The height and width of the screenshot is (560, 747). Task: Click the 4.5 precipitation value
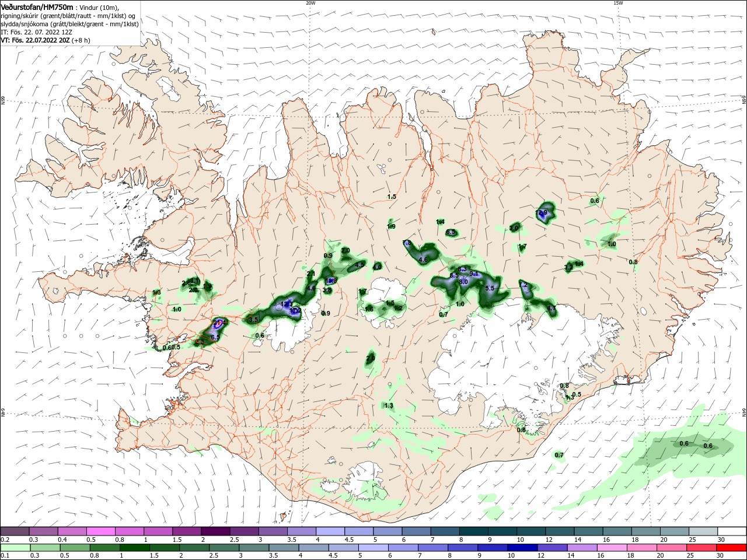359,264
